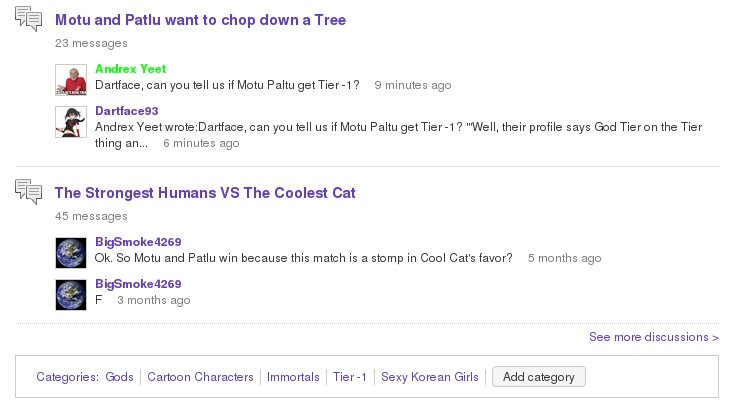Image resolution: width=739 pixels, height=415 pixels.
Task: Click the discussion bubble icon beside Motu and Patlu thread
Action: [x=29, y=20]
